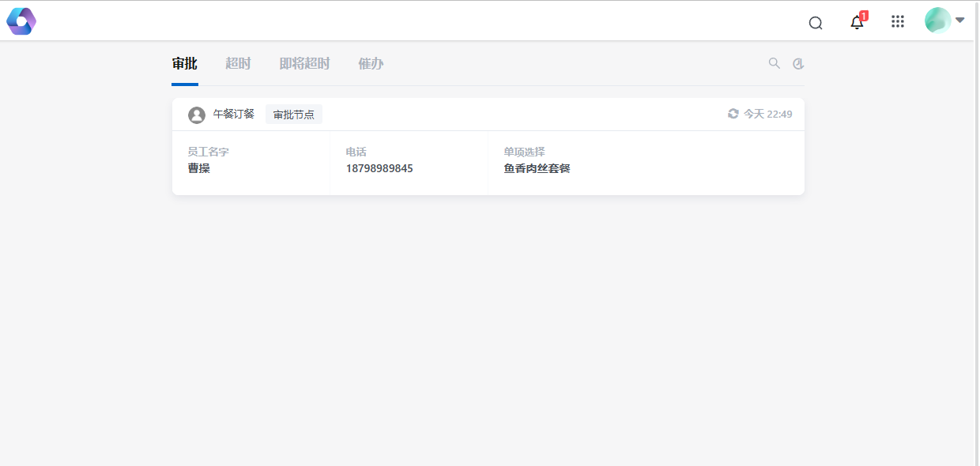Image resolution: width=980 pixels, height=466 pixels.
Task: Select the 审批 tab
Action: pos(184,64)
